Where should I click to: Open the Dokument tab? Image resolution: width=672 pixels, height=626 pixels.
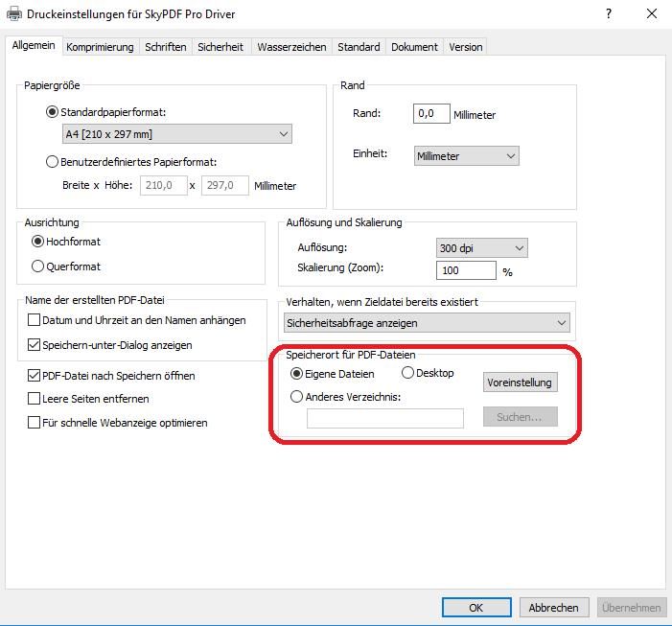click(x=414, y=47)
